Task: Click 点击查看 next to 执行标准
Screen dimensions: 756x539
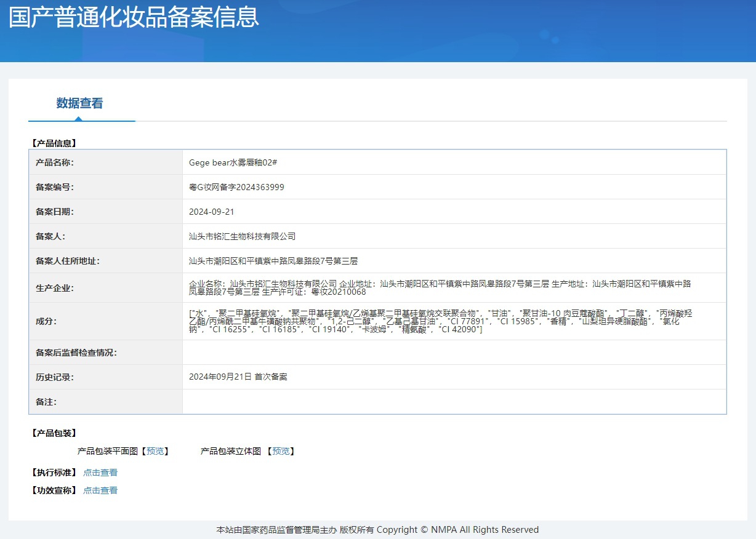Action: 100,473
